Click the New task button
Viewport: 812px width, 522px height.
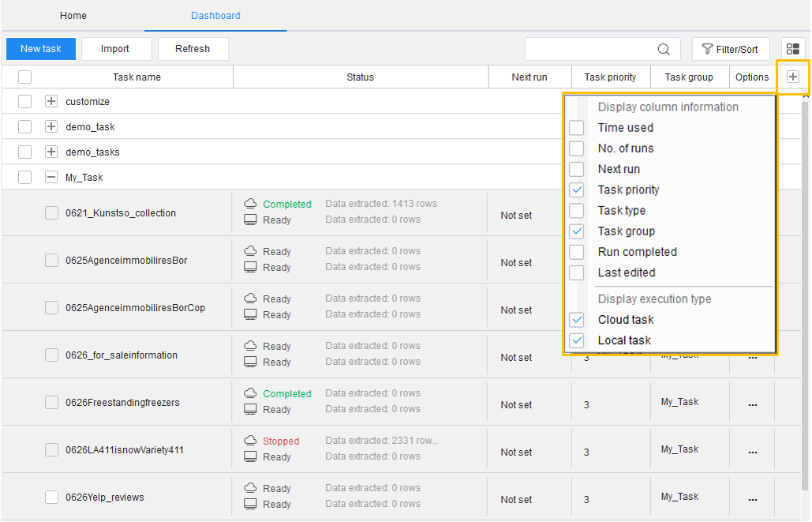click(x=41, y=49)
